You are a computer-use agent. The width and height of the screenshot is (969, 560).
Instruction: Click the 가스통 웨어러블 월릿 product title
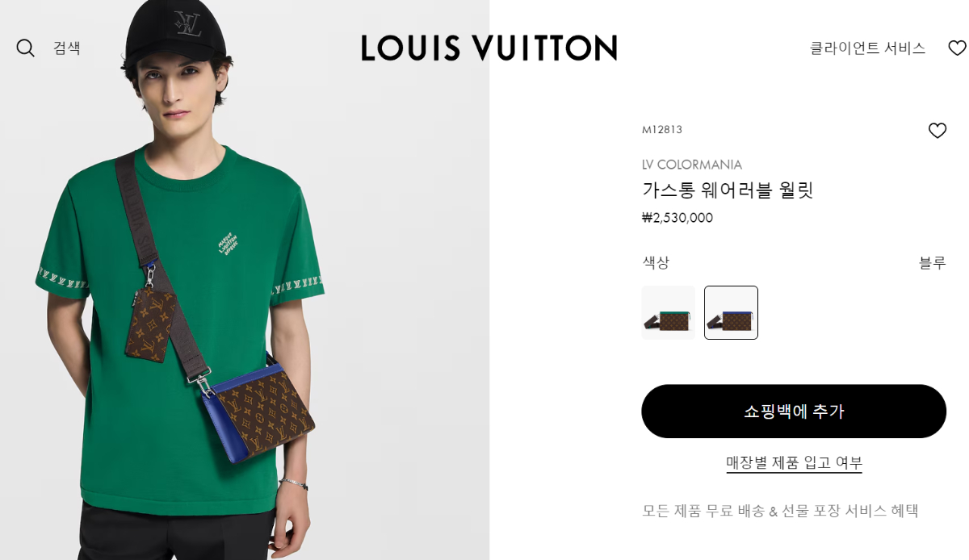(728, 190)
